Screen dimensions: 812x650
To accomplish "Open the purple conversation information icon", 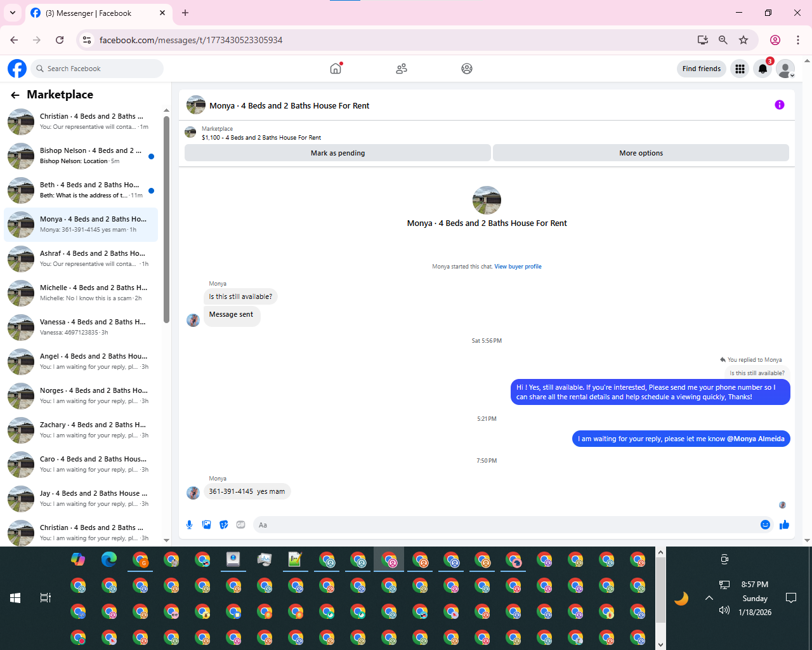I will [x=780, y=105].
